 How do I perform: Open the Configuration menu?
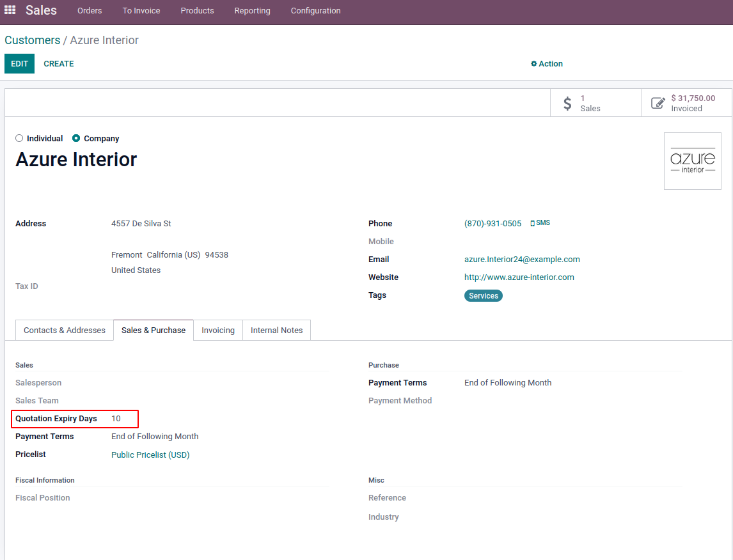pos(315,10)
